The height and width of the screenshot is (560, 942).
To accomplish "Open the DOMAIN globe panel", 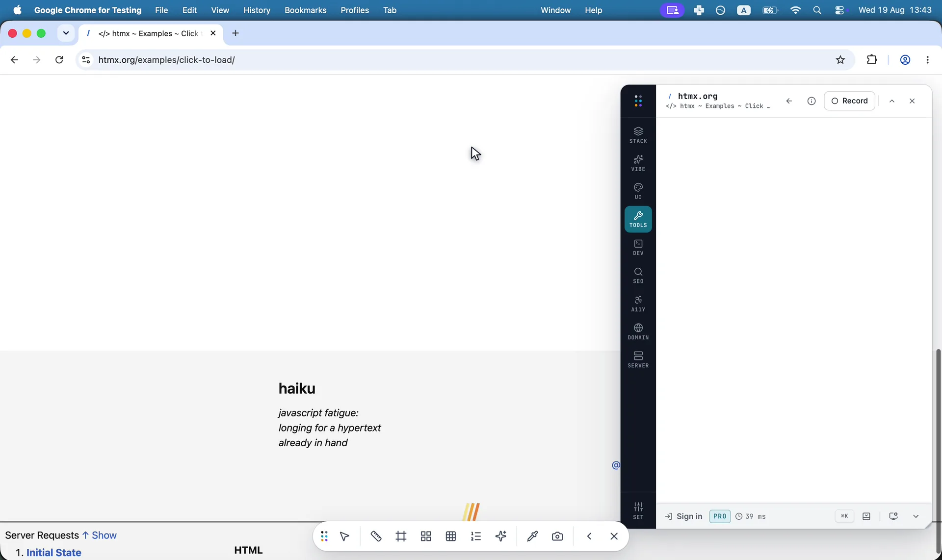I will pos(638,331).
